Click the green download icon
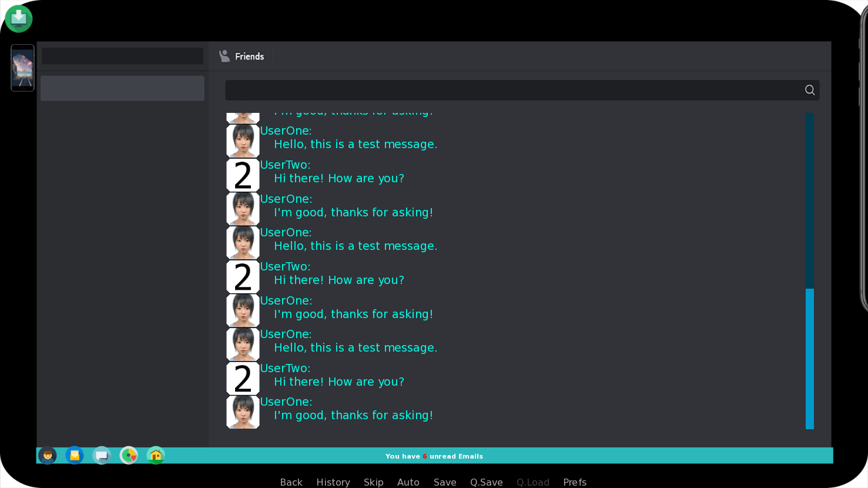 pos(19,19)
